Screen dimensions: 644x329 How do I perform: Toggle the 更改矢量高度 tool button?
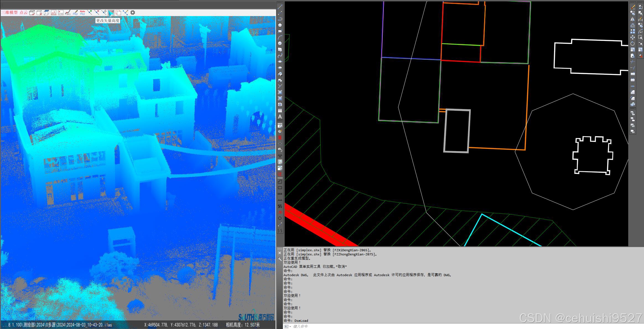[111, 12]
